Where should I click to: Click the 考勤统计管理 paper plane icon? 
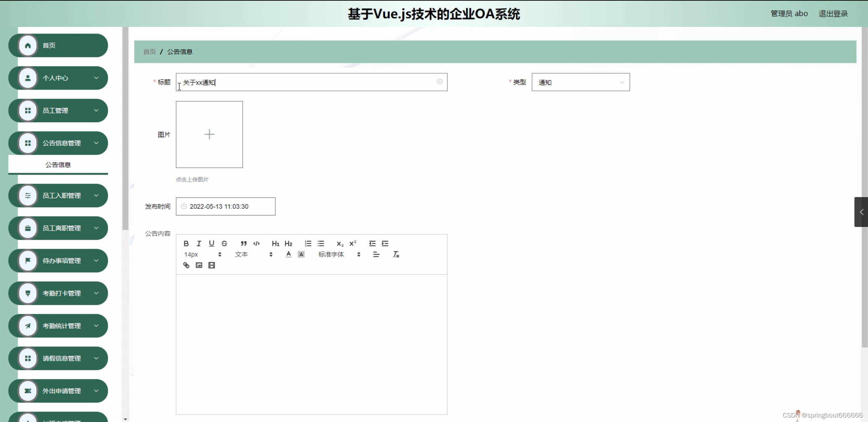tap(28, 326)
